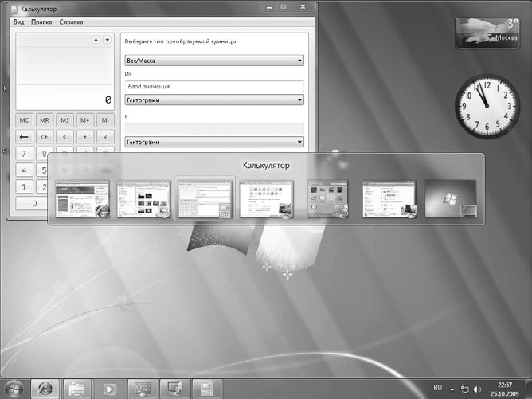Open Windows Explorer folder icon in taskbar

tap(77, 389)
